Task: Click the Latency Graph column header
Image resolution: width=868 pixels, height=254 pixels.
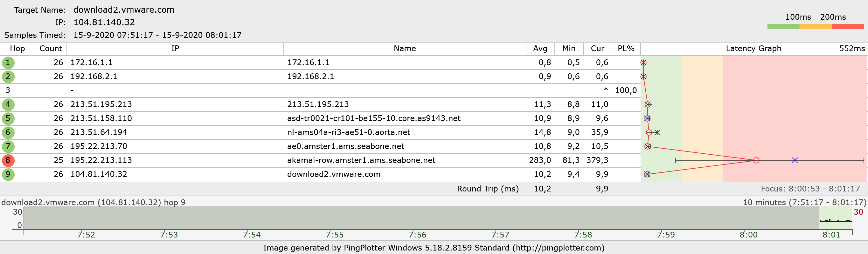Action: (x=753, y=49)
